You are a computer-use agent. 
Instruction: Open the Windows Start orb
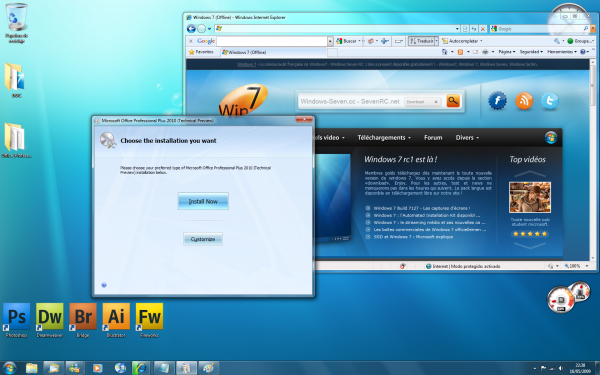click(x=9, y=368)
